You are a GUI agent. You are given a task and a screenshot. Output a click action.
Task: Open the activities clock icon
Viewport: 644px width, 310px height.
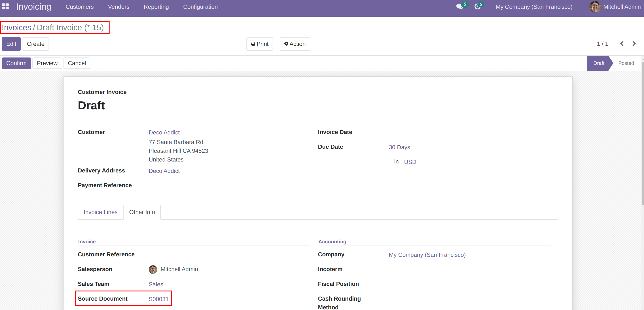tap(477, 7)
